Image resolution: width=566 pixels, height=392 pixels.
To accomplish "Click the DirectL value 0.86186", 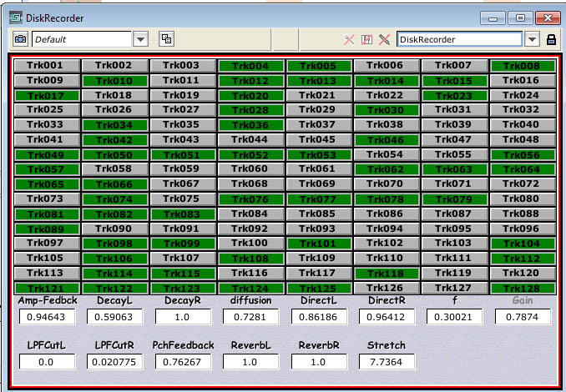I will tap(319, 317).
